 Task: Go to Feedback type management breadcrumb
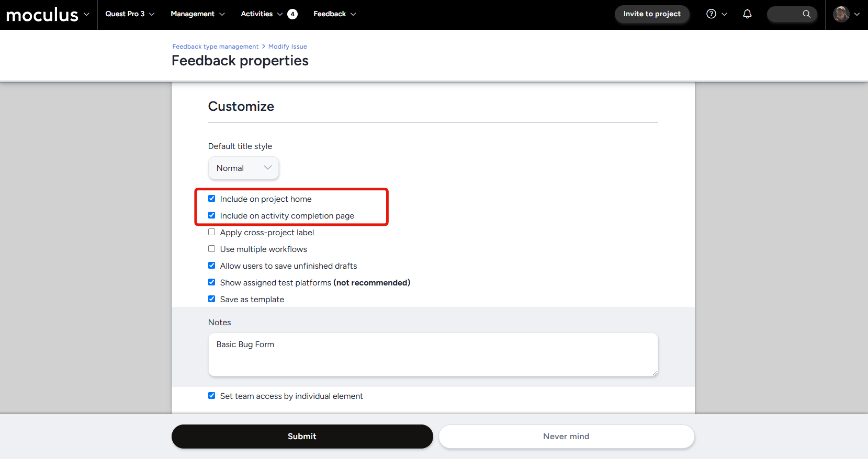point(215,47)
